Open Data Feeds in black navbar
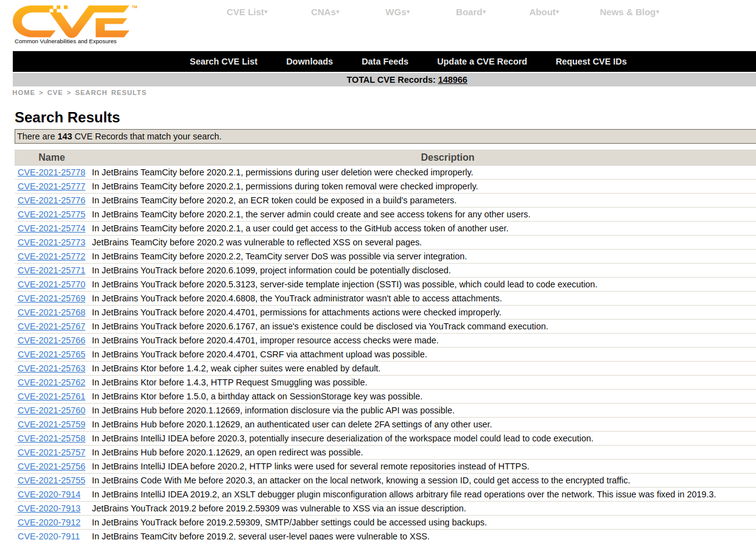Screen dimensions: 756x540 (385, 61)
